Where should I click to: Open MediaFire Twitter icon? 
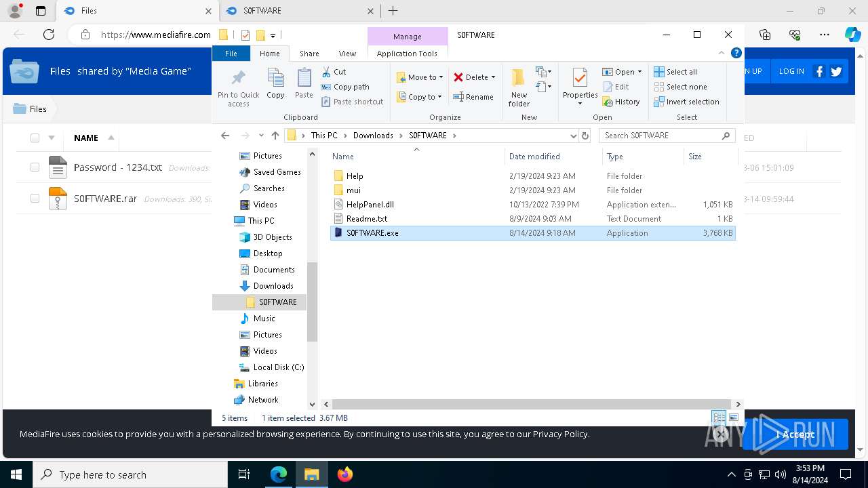(836, 71)
